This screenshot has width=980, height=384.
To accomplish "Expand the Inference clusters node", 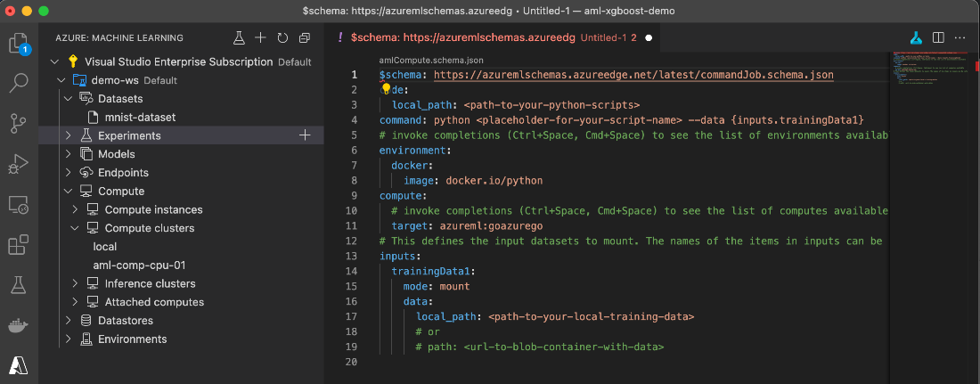I will 75,284.
